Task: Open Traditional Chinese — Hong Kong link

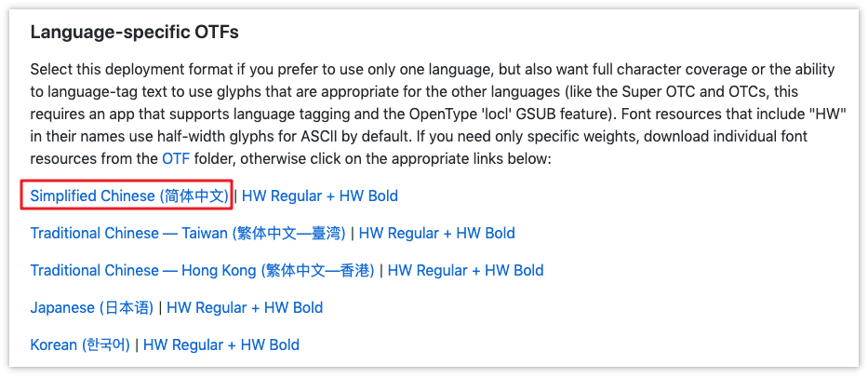Action: click(x=202, y=270)
